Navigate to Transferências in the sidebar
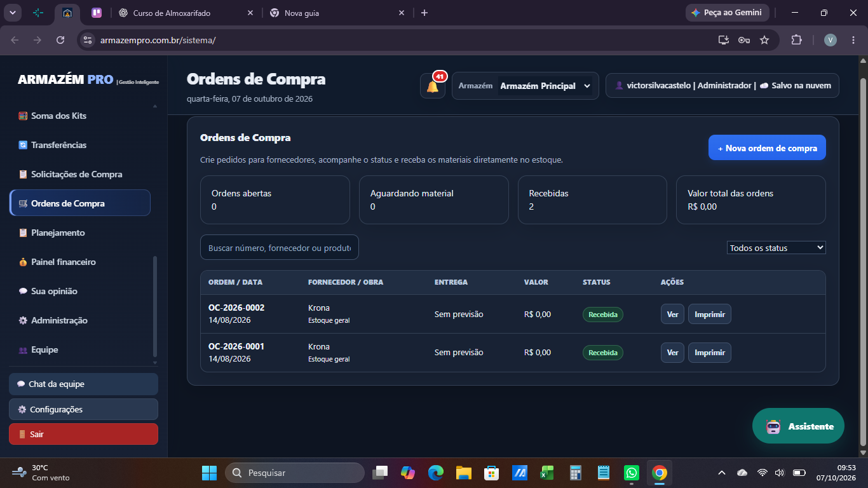 [x=79, y=145]
